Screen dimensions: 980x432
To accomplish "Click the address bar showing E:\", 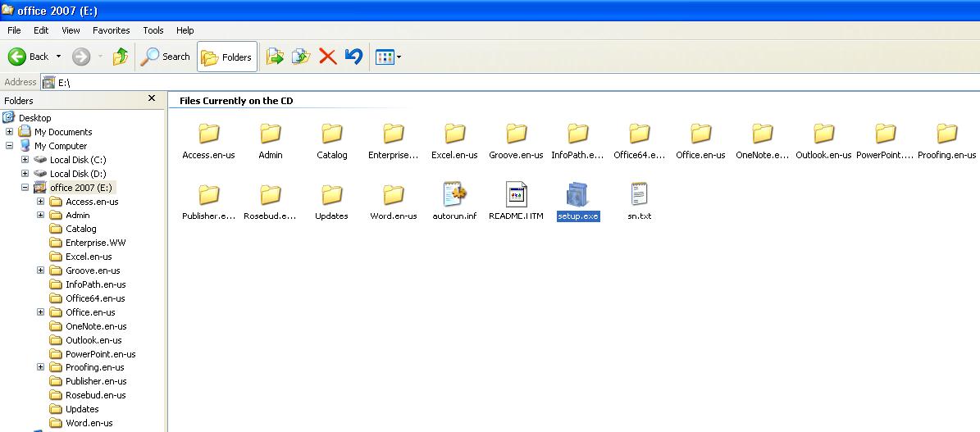I will [510, 82].
